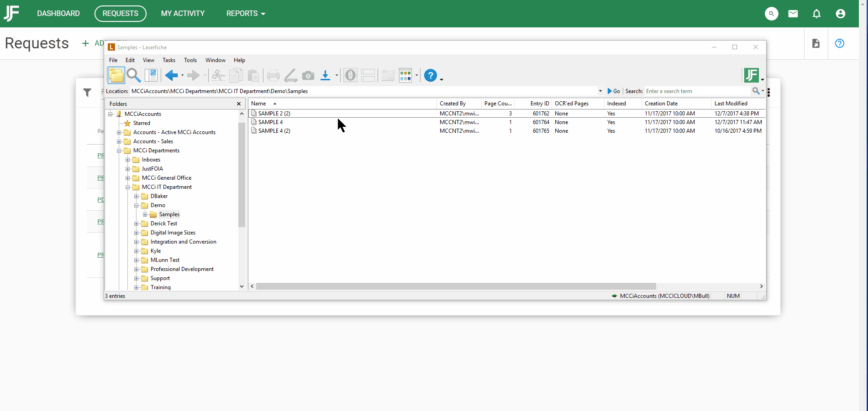Screen dimensions: 868x411
Task: Open the Window menu
Action: click(216, 60)
